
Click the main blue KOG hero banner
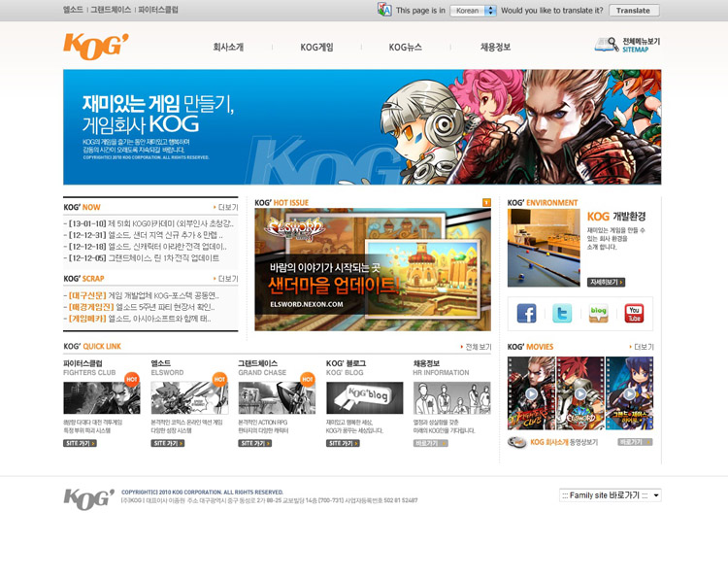point(362,127)
